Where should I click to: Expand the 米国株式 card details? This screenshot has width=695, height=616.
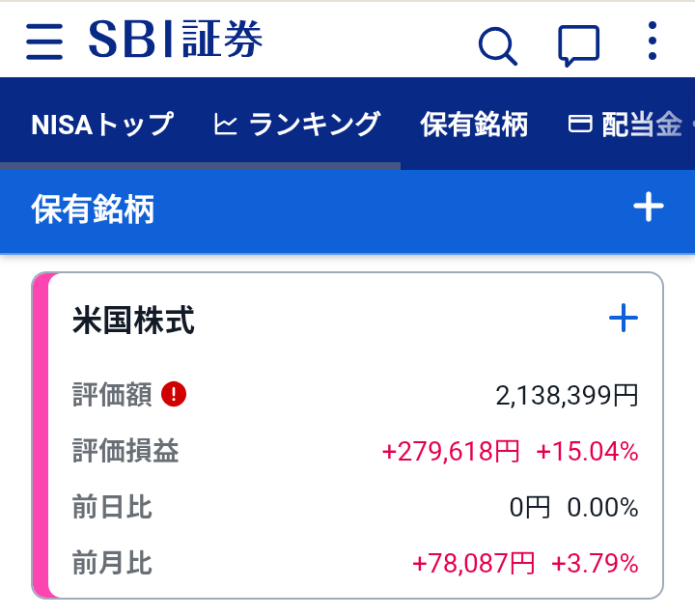point(624,318)
